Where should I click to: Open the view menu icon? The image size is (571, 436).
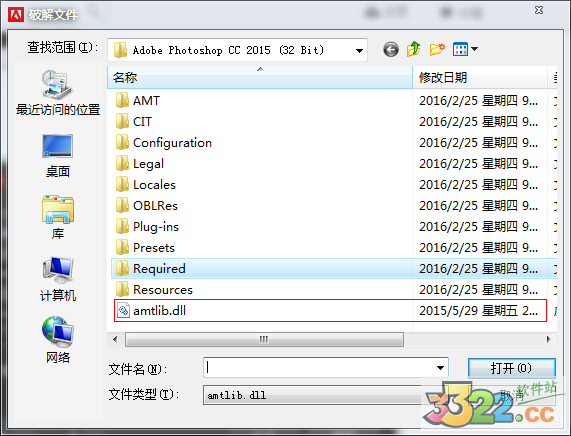click(460, 49)
